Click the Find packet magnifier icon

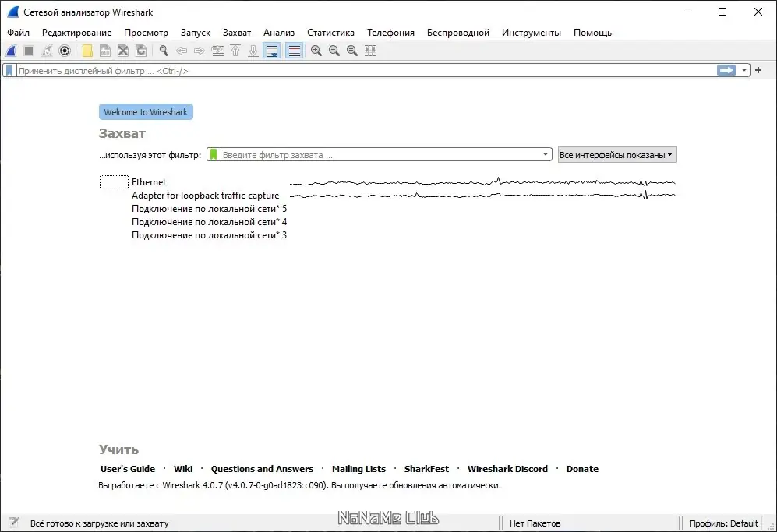point(164,51)
